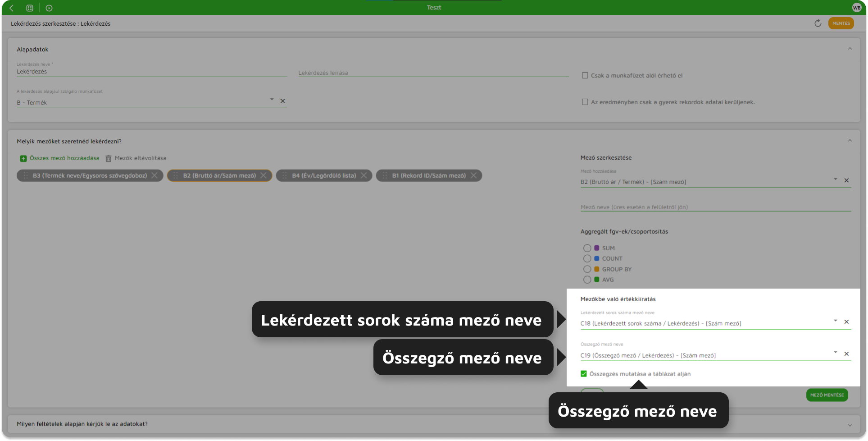The width and height of the screenshot is (868, 441).
Task: Click the Aggregált fgv-ek/csoportosítás heading
Action: pos(624,232)
